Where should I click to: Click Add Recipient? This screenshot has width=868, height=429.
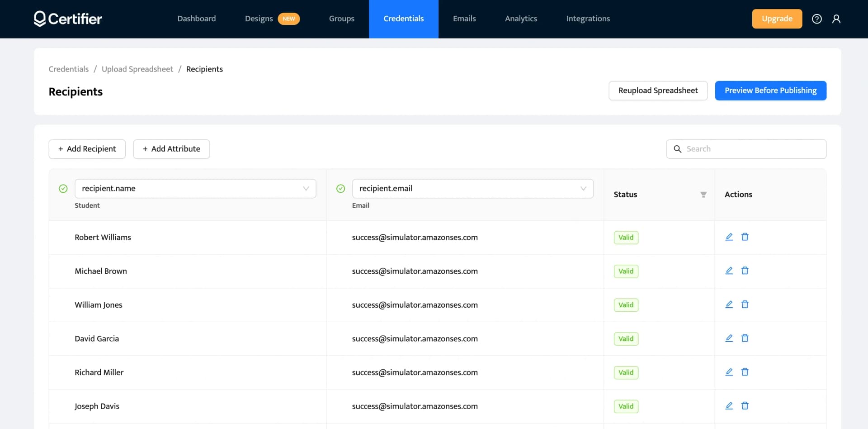pyautogui.click(x=87, y=149)
